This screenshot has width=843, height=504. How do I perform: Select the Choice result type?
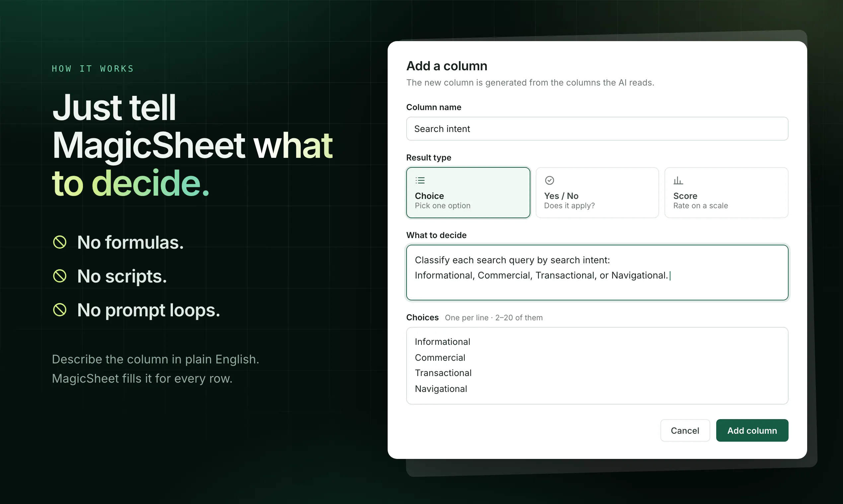[x=468, y=193]
